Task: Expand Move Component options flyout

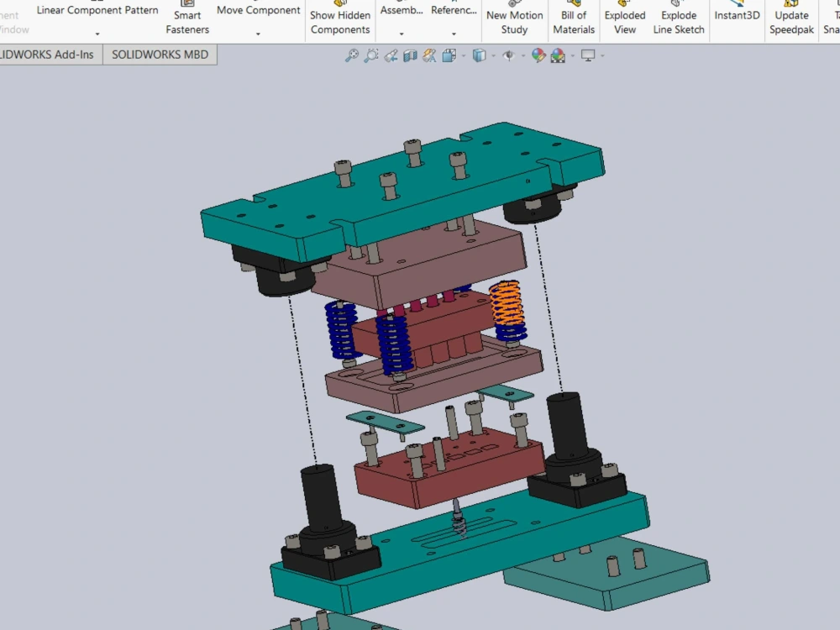Action: (x=258, y=34)
